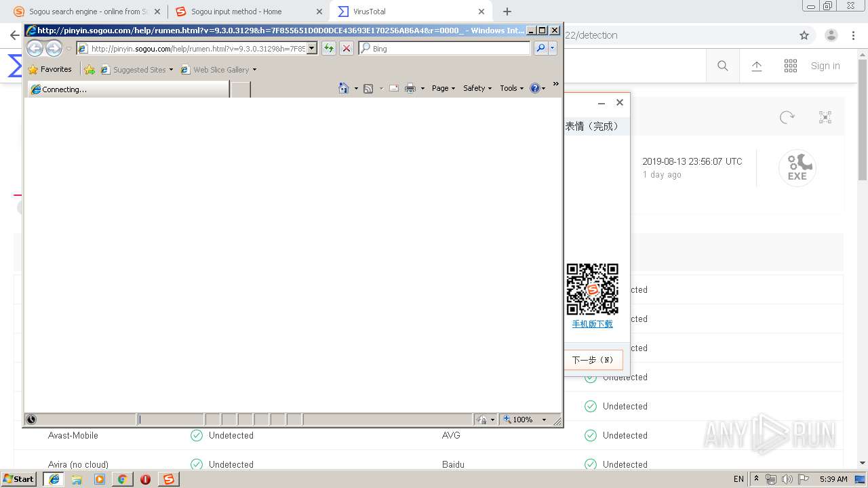Open the search provider dropdown arrow

[x=553, y=48]
